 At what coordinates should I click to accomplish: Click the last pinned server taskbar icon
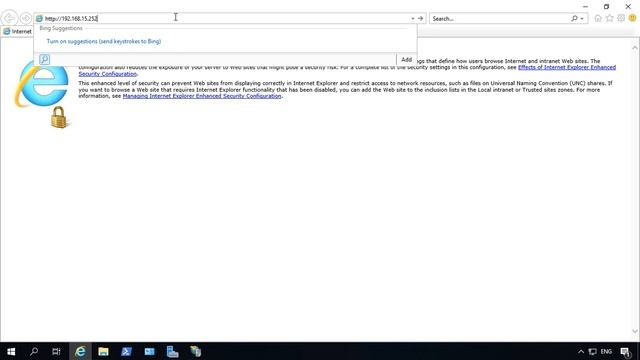pos(196,351)
